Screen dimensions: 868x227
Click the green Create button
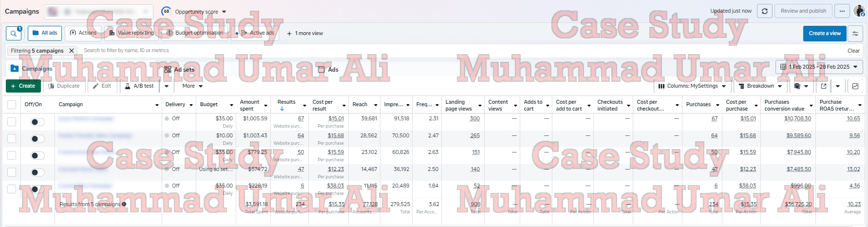click(23, 86)
